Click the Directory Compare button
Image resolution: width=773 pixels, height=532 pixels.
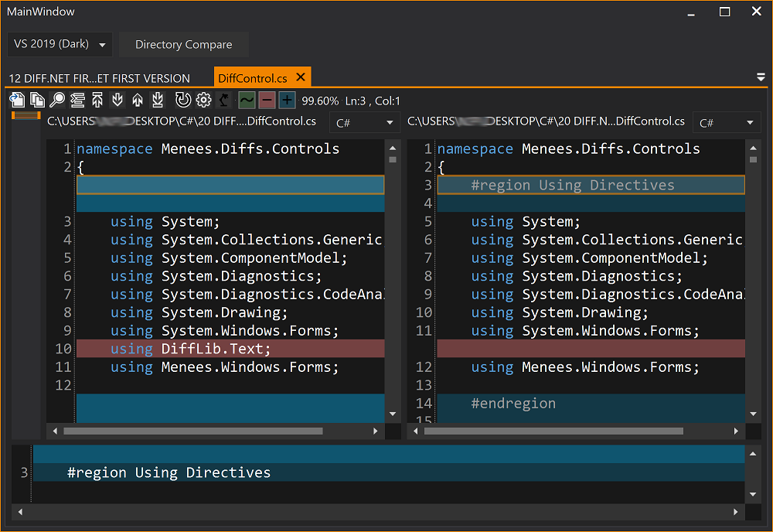coord(183,45)
